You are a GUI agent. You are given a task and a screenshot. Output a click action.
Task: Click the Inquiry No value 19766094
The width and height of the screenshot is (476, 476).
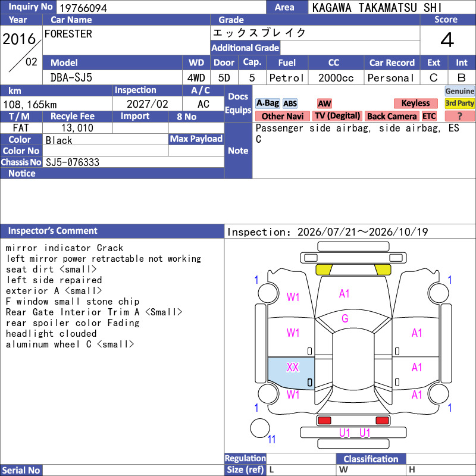point(83,8)
